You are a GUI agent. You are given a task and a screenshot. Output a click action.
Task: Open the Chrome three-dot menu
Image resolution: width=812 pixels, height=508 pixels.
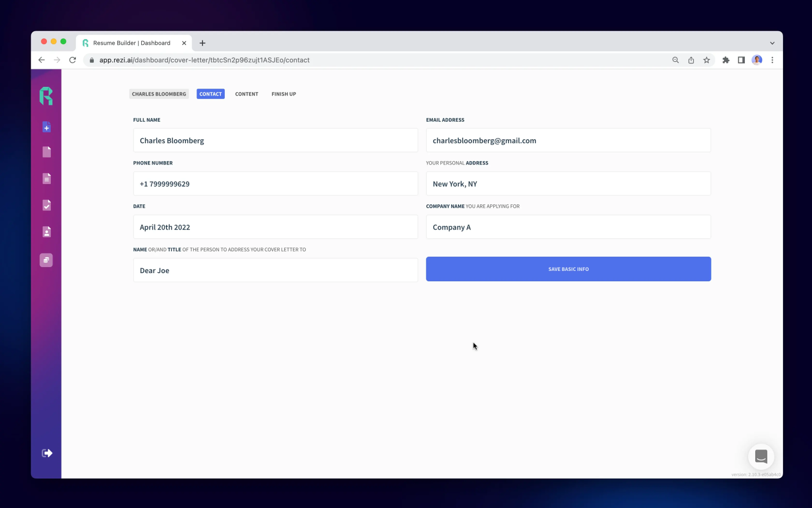[x=772, y=60]
